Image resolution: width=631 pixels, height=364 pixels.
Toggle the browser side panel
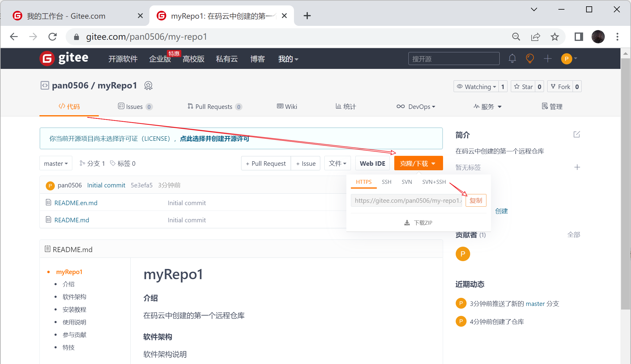(x=579, y=37)
